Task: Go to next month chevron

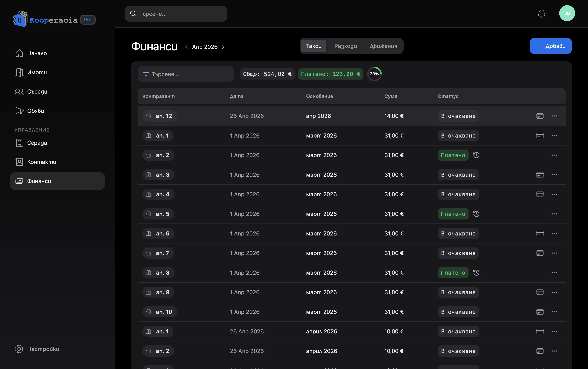Action: (x=223, y=47)
